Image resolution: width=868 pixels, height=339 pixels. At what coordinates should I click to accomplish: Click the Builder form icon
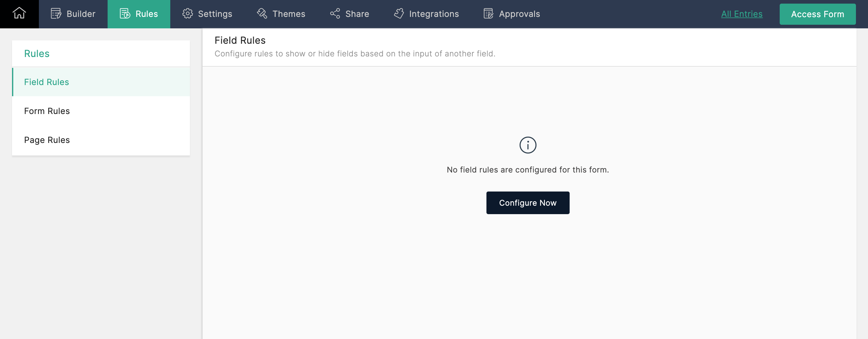point(56,14)
